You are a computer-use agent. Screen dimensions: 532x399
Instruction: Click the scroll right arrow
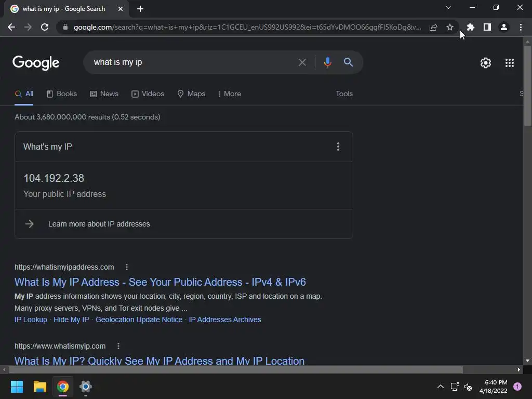[x=519, y=369]
